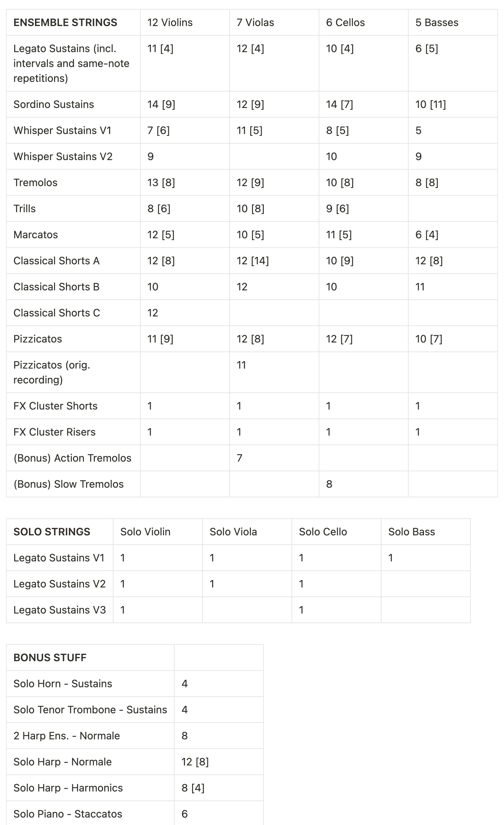
Task: Click the Pizzicatos (orig. recording) row label
Action: pos(52,372)
